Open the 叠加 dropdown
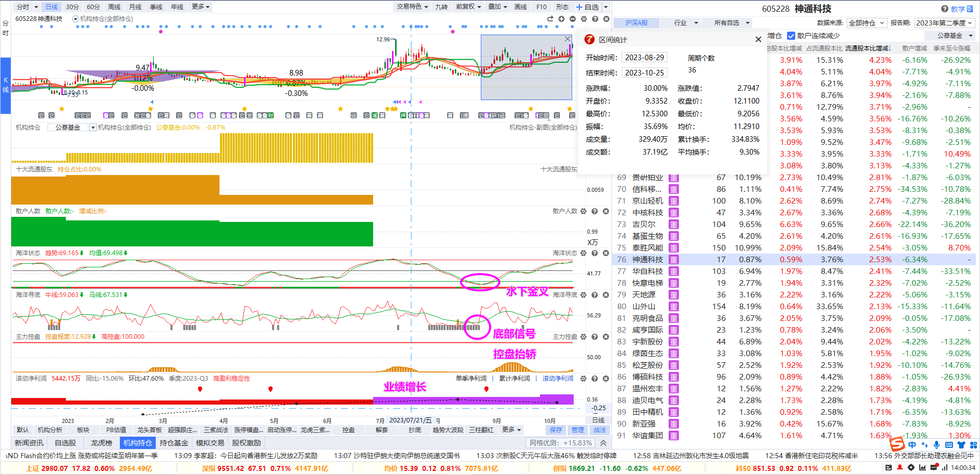Screen dimensions: 980x475 pyautogui.click(x=498, y=7)
